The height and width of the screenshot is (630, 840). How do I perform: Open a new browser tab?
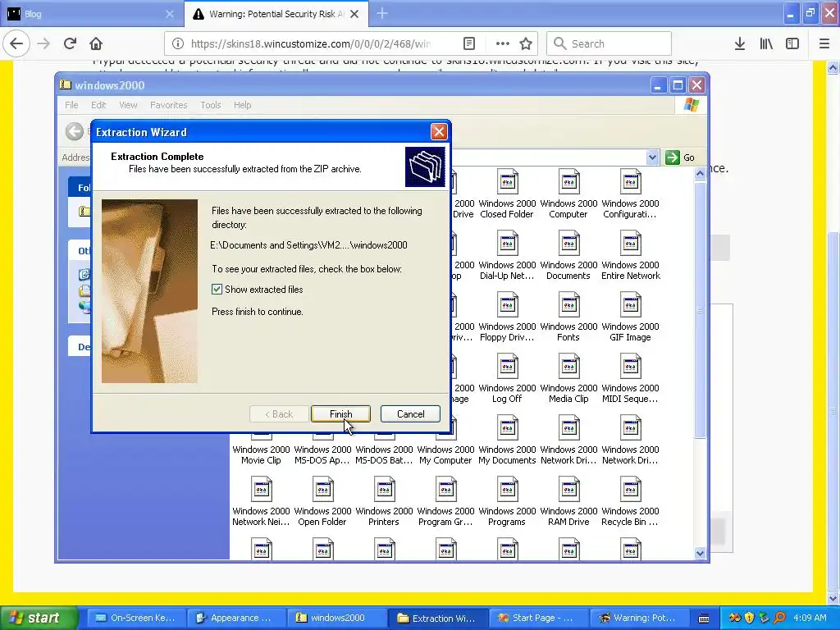pyautogui.click(x=382, y=14)
